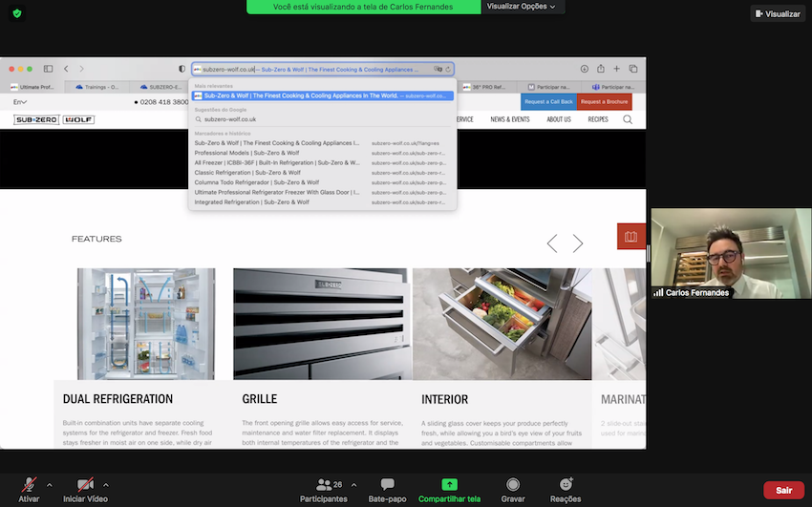Start camera with Iniciar Vídeo
The image size is (812, 507).
pos(85,490)
